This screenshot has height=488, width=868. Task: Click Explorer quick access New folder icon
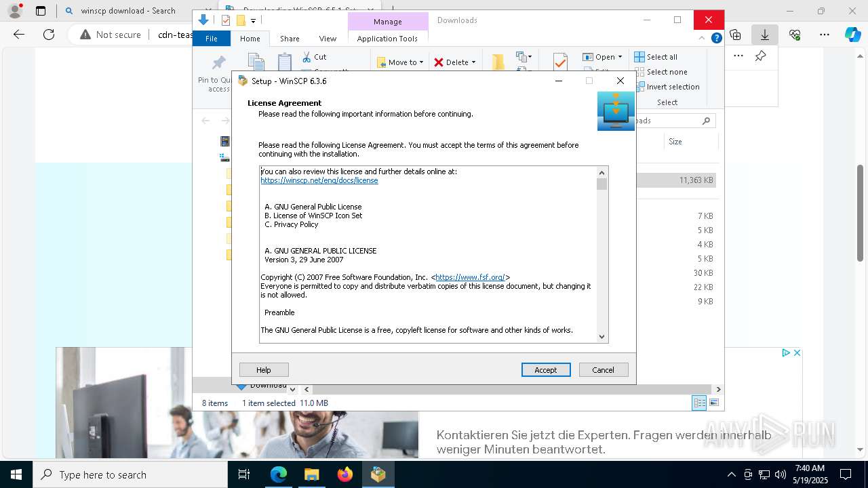[x=240, y=20]
